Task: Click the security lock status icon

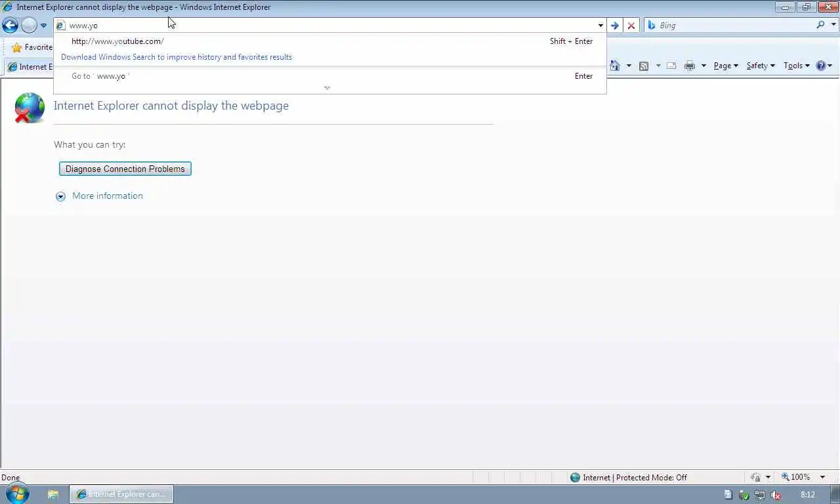Action: tap(755, 478)
